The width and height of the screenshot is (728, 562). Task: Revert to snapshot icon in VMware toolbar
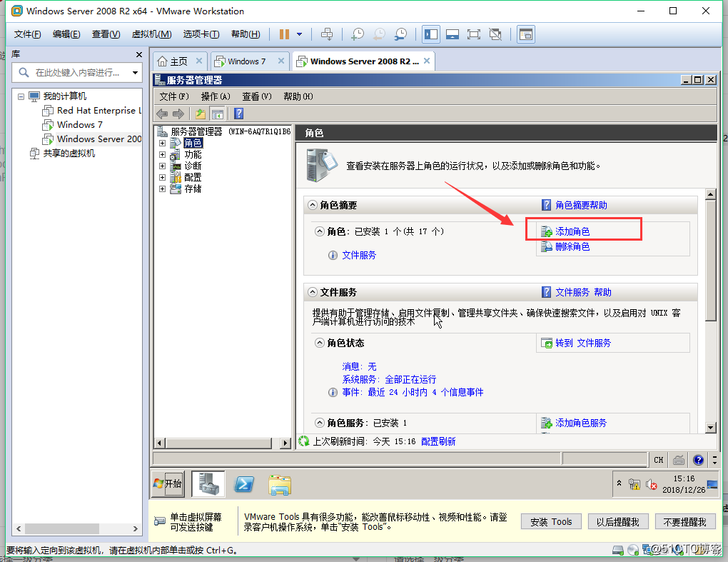point(379,34)
